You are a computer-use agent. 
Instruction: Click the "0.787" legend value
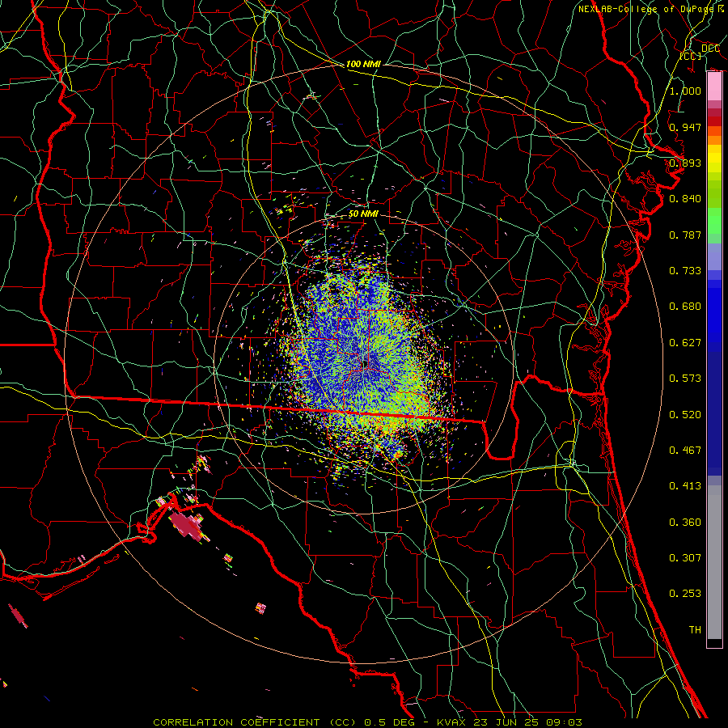pos(685,235)
